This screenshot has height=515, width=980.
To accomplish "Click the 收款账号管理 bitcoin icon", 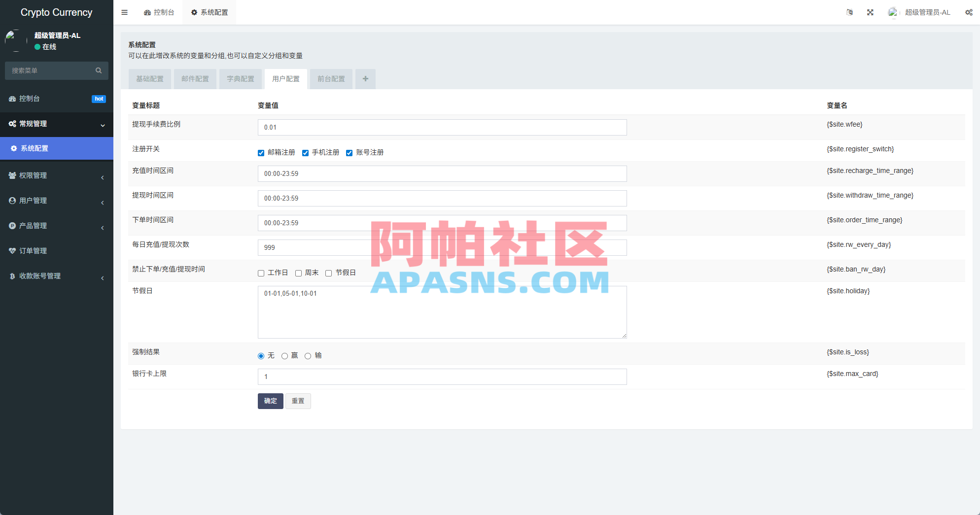I will [12, 276].
